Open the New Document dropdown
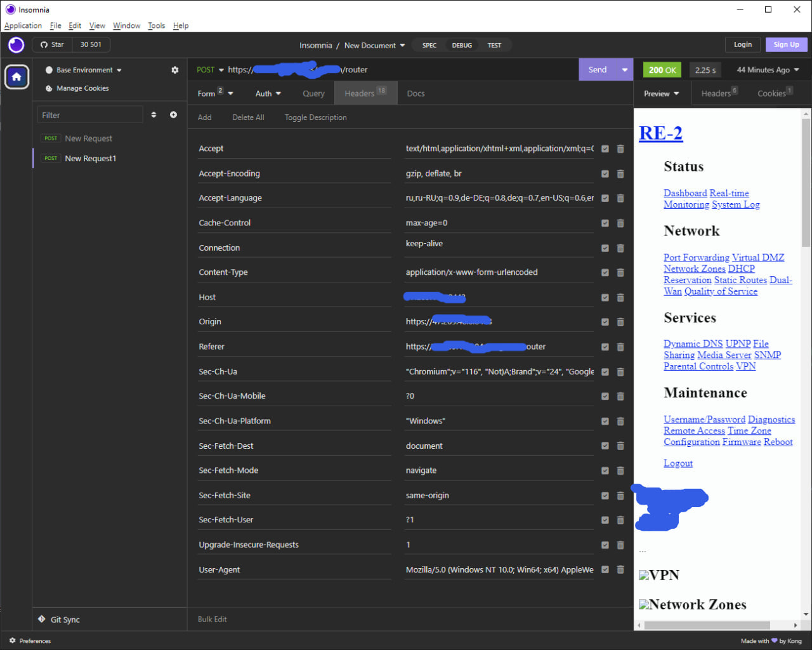Viewport: 812px width, 650px height. click(x=374, y=45)
